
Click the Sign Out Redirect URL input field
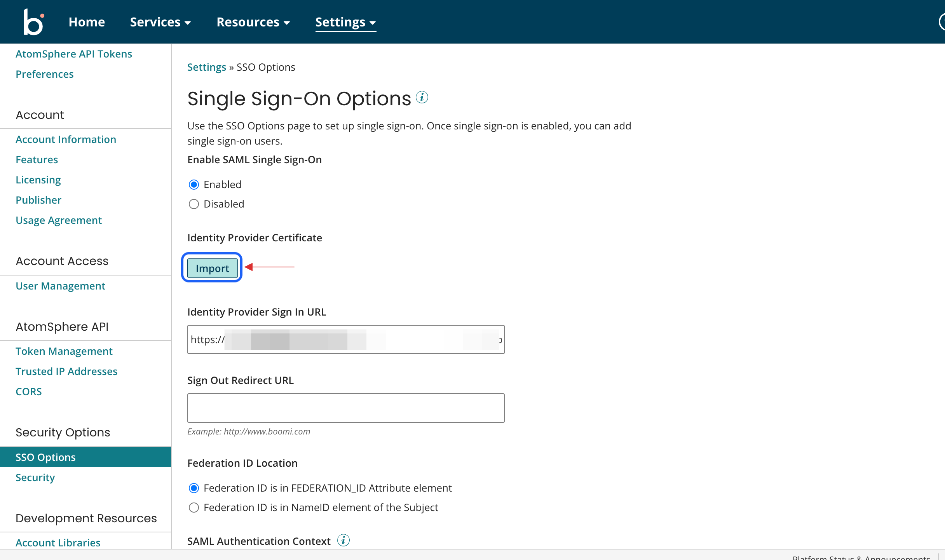coord(346,407)
